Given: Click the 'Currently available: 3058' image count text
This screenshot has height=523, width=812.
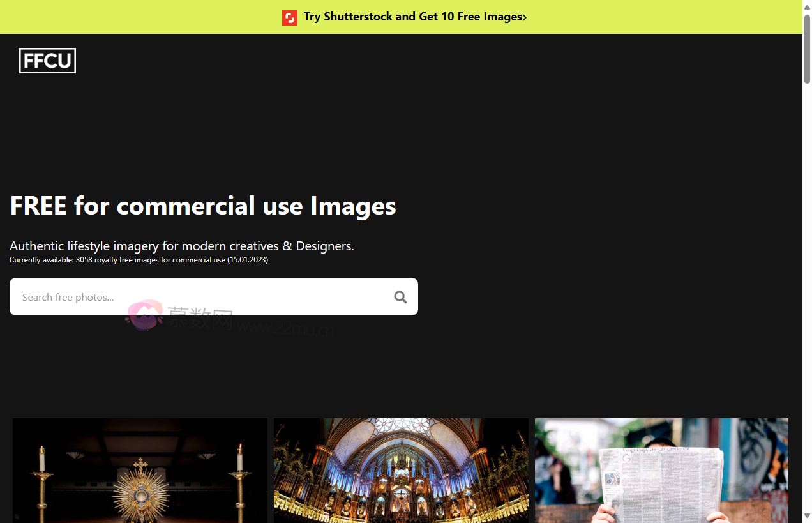Looking at the screenshot, I should pos(139,260).
